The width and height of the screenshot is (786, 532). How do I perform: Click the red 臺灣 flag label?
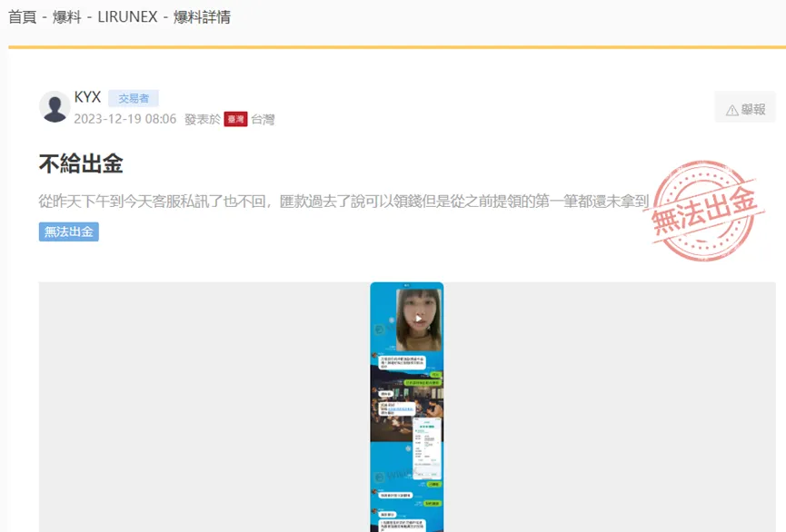pos(235,119)
